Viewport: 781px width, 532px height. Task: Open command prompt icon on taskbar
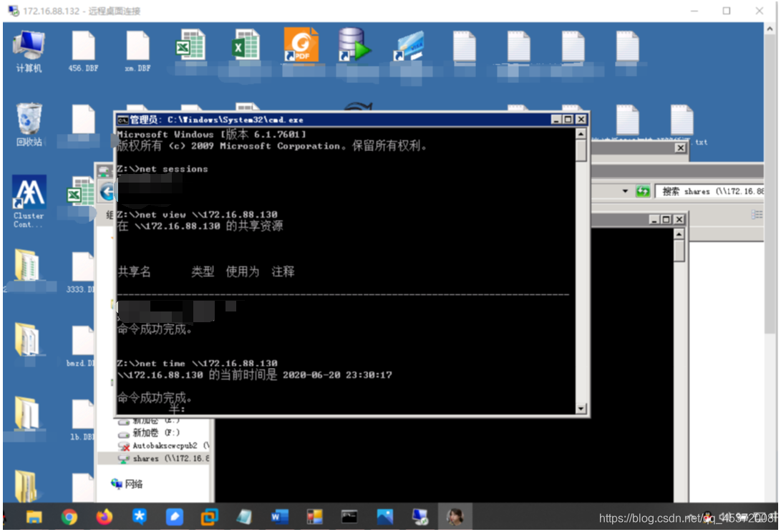point(349,518)
